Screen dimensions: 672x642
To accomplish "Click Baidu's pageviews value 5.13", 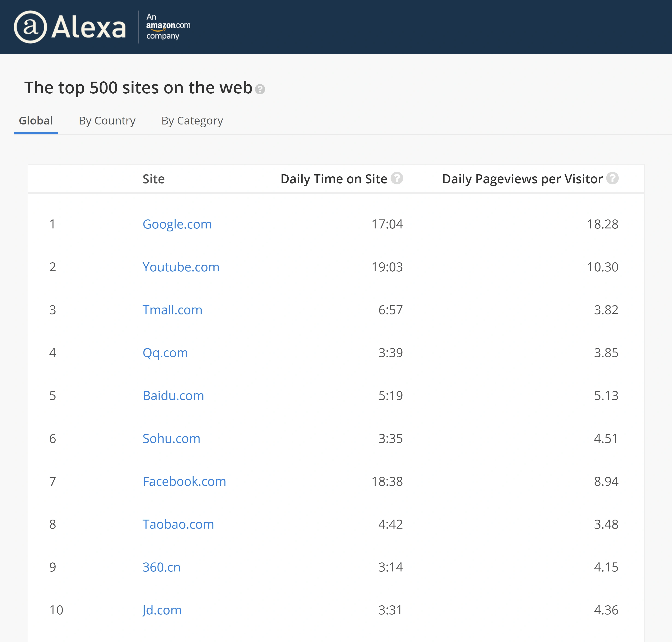I will coord(606,396).
